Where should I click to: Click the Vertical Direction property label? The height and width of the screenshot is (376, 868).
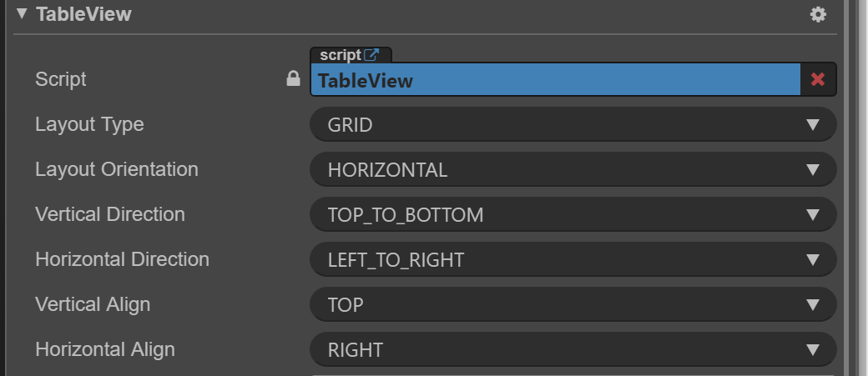(110, 215)
